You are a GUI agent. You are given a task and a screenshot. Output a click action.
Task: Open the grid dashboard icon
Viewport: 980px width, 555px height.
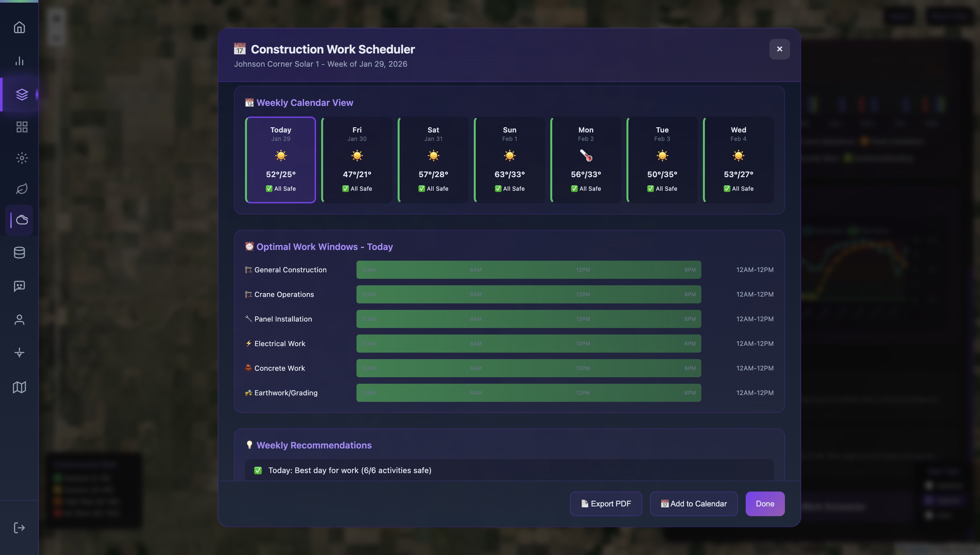pyautogui.click(x=22, y=127)
